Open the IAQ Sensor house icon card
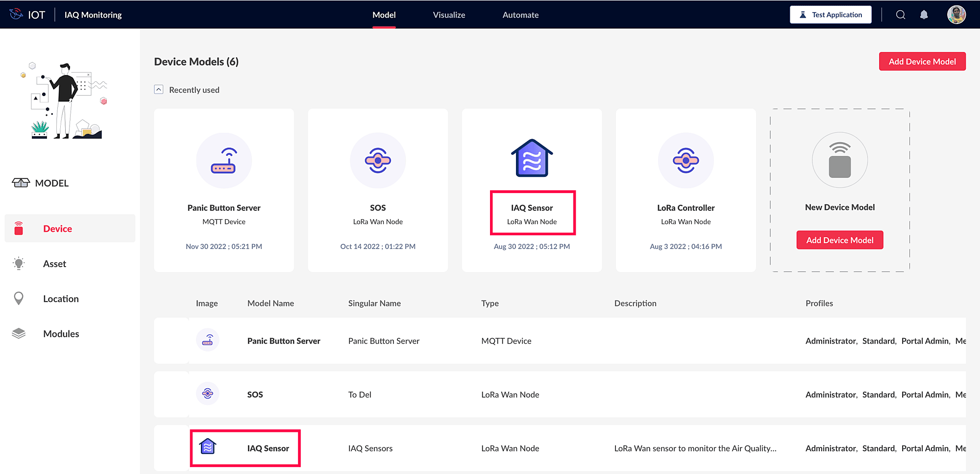Screen dimensions: 980x474 click(x=532, y=158)
